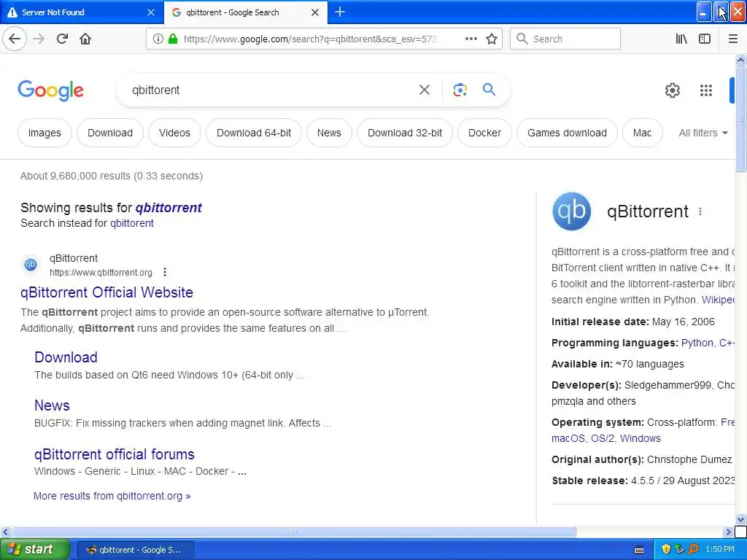Apply the Download filter chip
Screen dimensions: 747x560
click(110, 133)
